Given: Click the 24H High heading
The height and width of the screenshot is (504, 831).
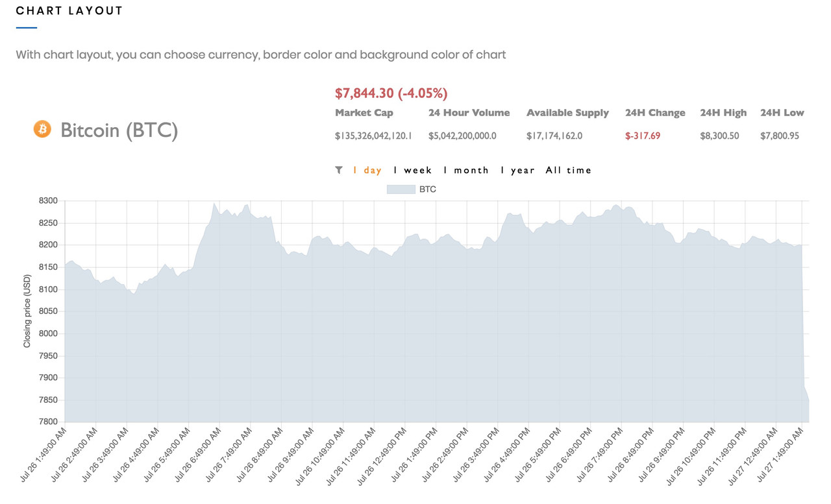Looking at the screenshot, I should point(723,113).
